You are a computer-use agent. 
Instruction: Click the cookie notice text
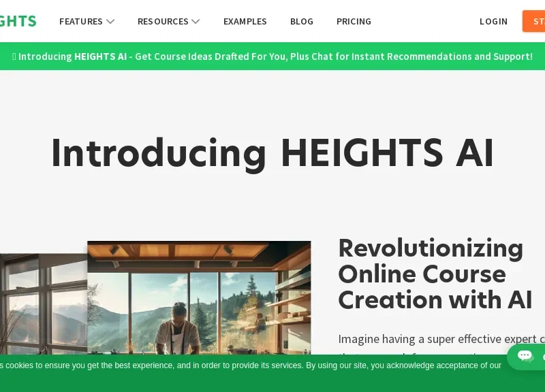click(x=251, y=365)
